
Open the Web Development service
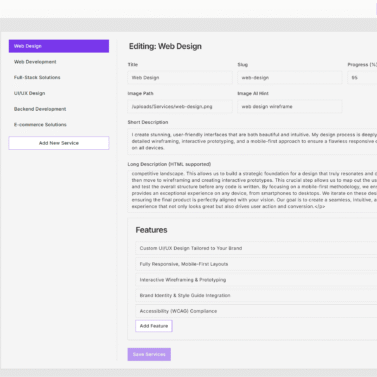(59, 62)
